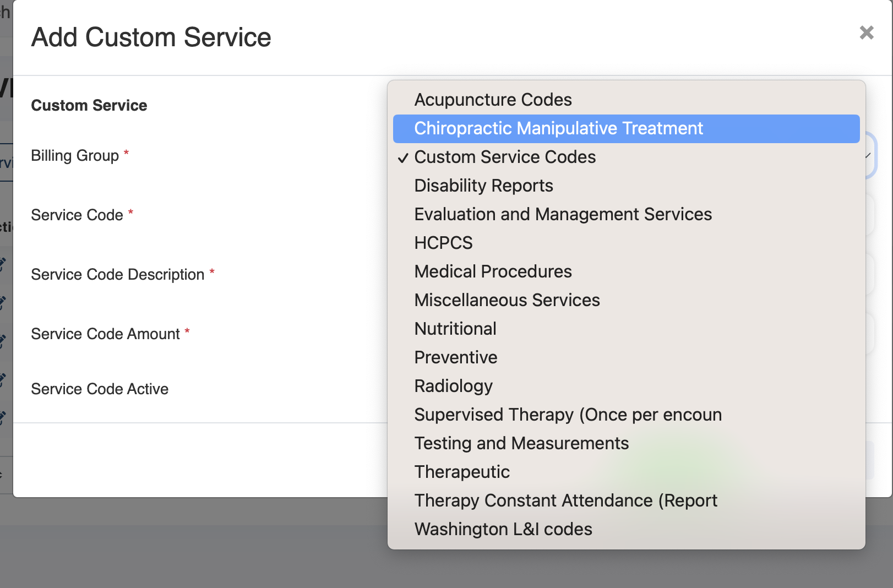Choose "Washington L&I codes" at list bottom

(x=503, y=529)
